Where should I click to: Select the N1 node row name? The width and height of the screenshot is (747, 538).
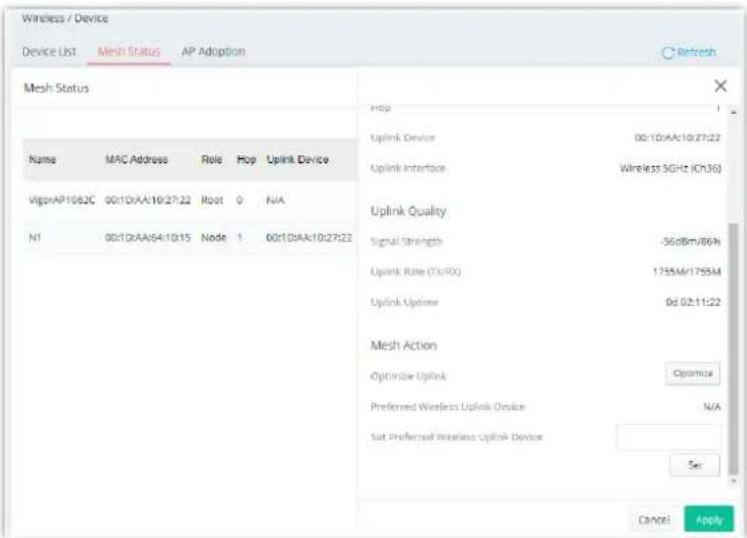point(35,237)
